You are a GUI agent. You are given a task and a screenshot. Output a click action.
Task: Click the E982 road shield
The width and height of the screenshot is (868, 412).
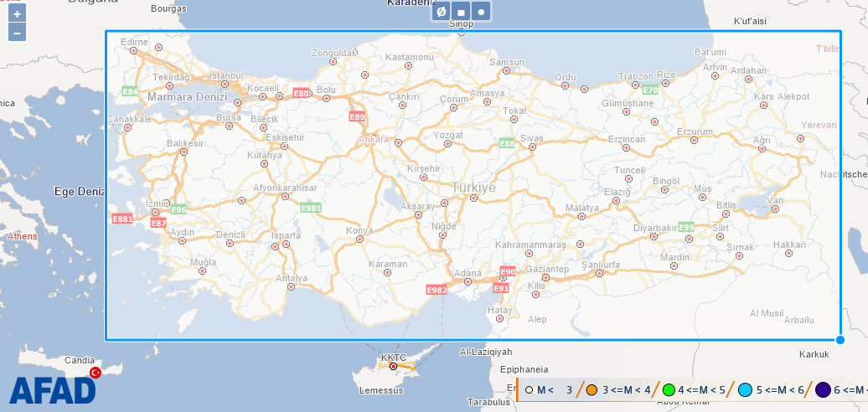(x=437, y=290)
